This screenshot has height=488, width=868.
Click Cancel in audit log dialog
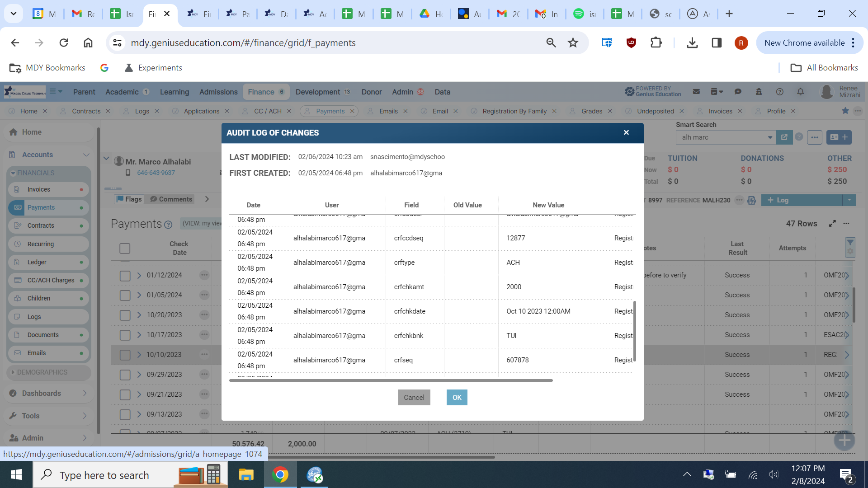[x=414, y=397]
